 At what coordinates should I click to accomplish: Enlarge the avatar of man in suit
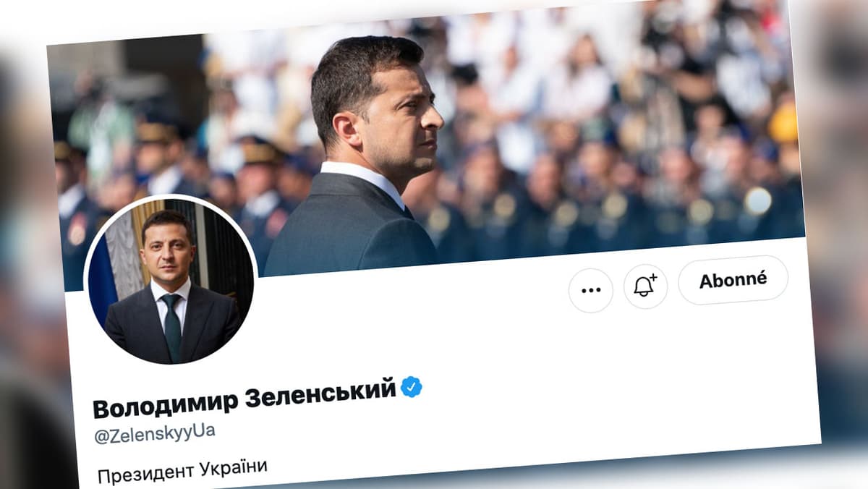170,279
